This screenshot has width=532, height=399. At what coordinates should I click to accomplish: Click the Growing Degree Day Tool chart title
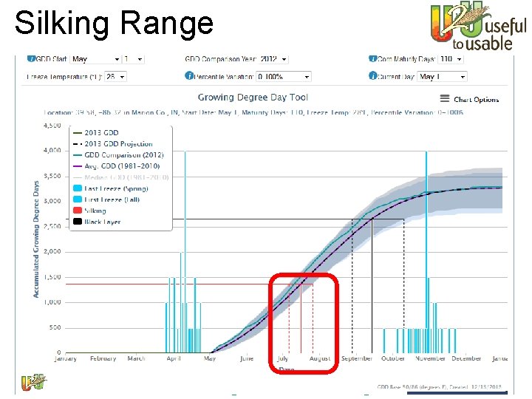coord(253,98)
